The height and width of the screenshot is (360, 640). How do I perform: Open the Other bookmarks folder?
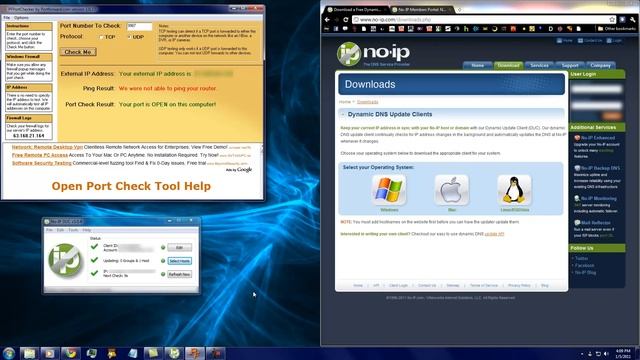point(616,29)
